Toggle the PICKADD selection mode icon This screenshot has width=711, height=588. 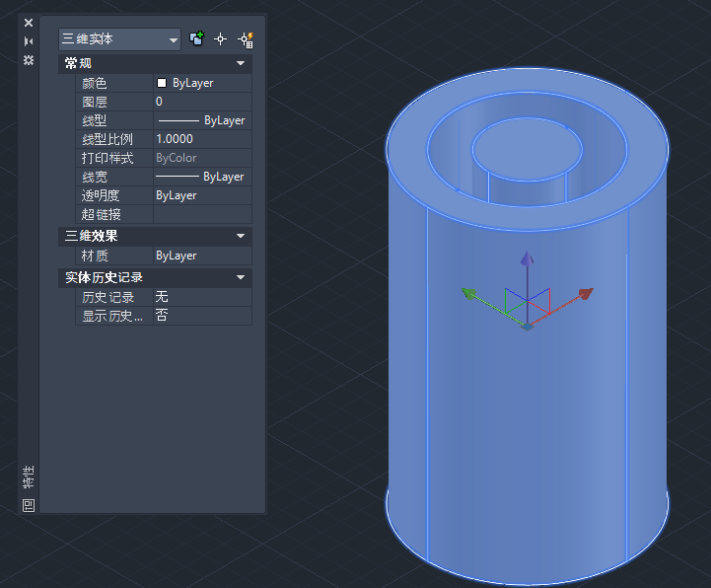[197, 39]
